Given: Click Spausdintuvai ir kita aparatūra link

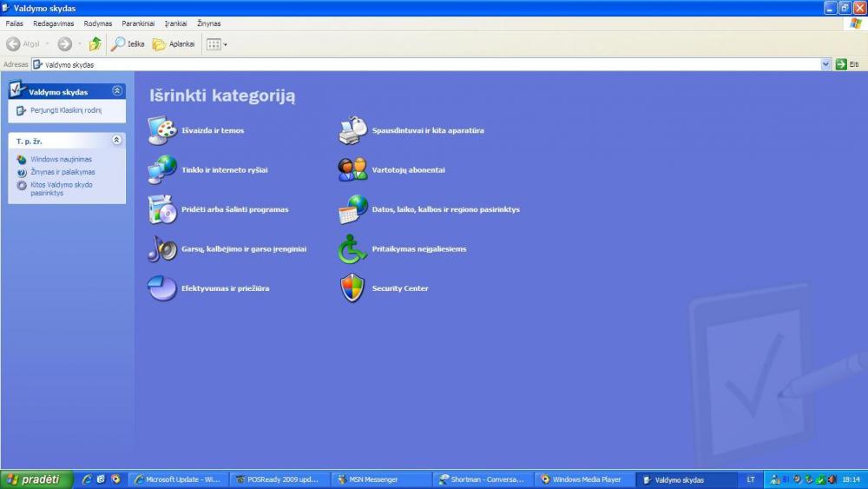Looking at the screenshot, I should tap(428, 130).
